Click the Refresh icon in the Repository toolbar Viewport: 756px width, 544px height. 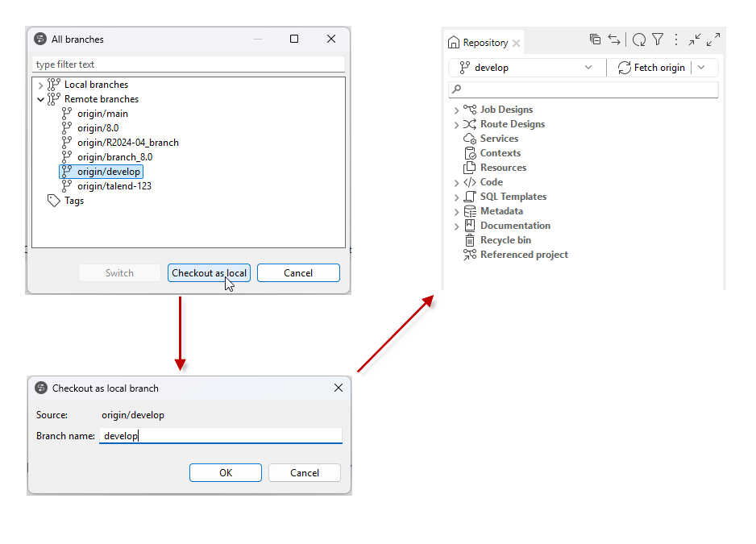[639, 39]
